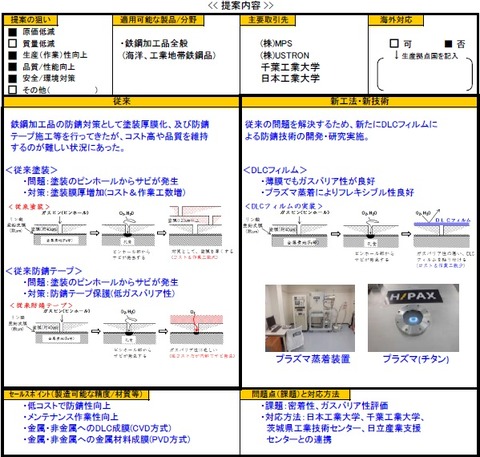Toggle the 安全/環境対策 checkbox
The width and height of the screenshot is (480, 457).
(12, 79)
